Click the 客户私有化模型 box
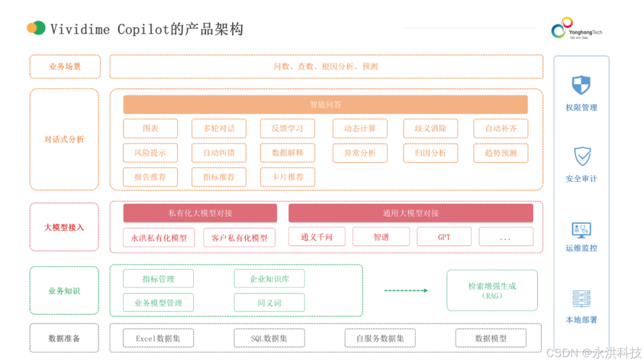This screenshot has height=363, width=644. pyautogui.click(x=240, y=238)
